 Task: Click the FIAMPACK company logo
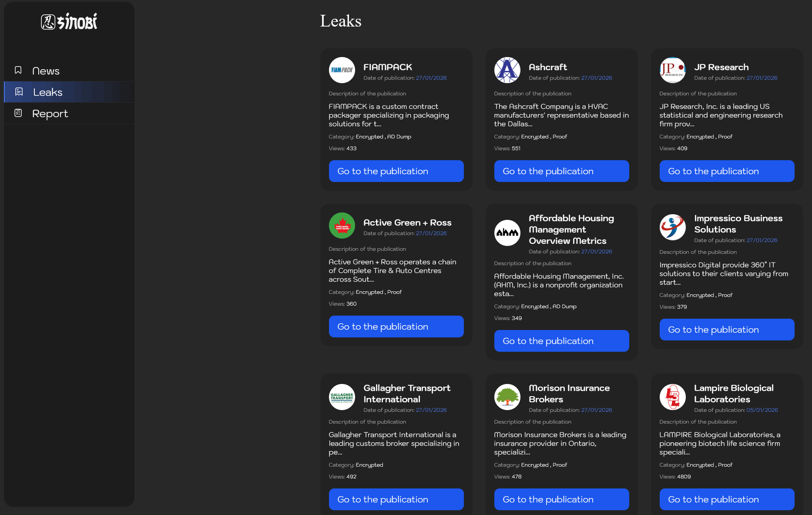click(342, 70)
